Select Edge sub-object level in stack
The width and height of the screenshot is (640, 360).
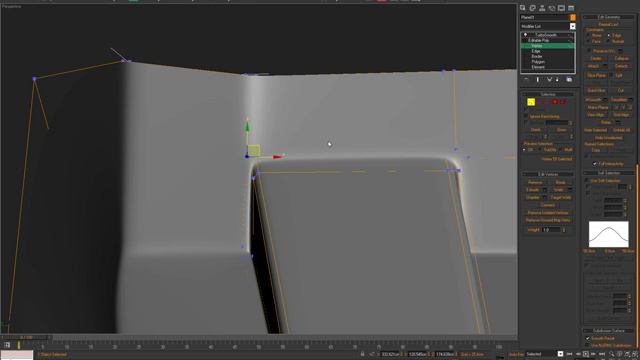coord(536,51)
